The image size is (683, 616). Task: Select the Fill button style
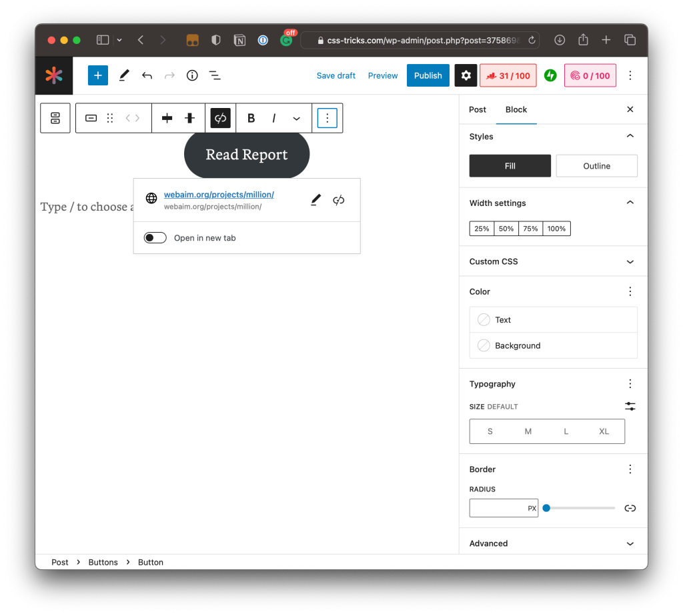pyautogui.click(x=510, y=166)
